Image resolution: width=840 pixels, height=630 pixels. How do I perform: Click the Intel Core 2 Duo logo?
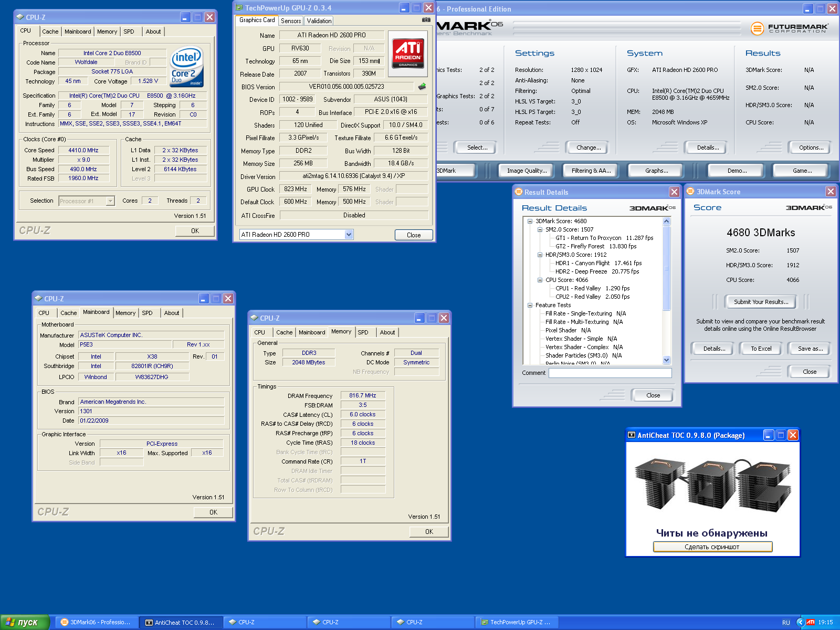[x=187, y=67]
